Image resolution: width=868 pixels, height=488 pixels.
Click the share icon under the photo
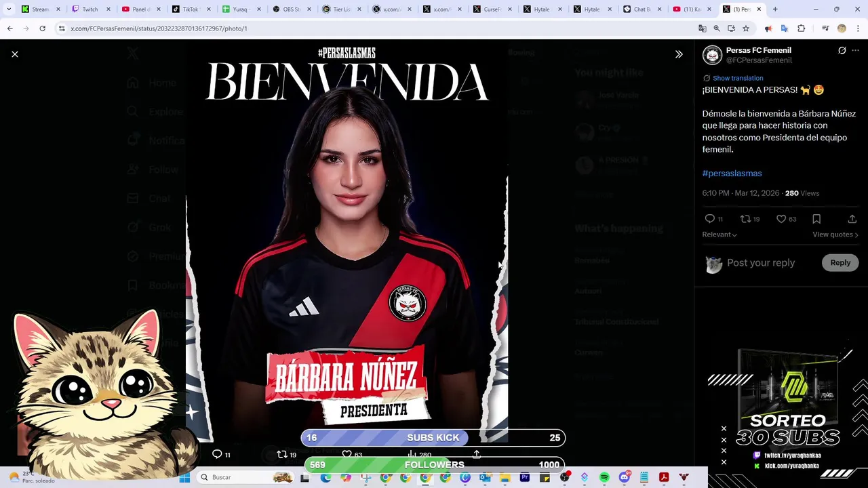476,454
